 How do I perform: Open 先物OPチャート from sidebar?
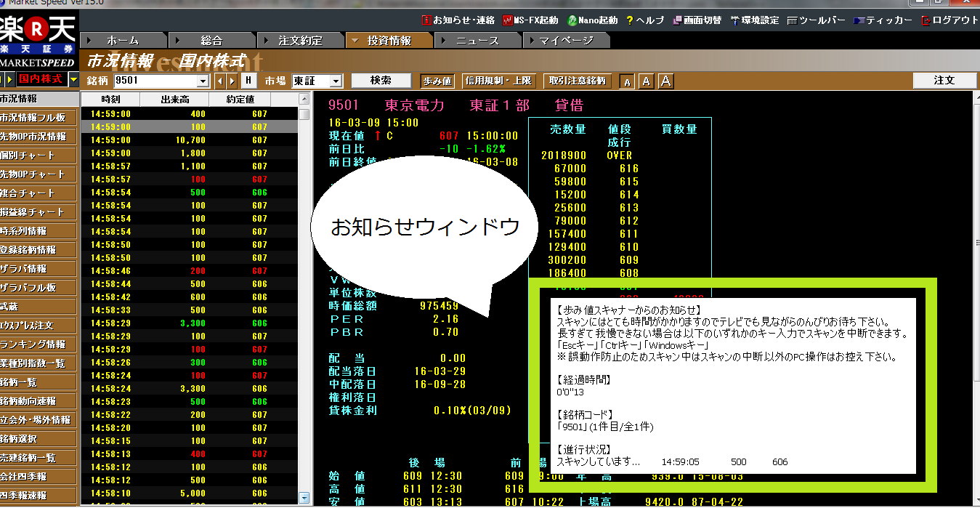pos(39,174)
